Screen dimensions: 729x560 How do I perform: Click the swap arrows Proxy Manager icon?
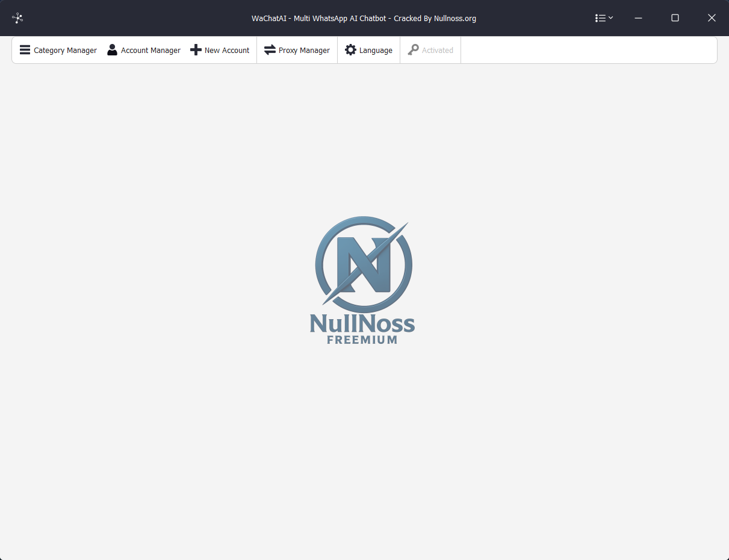coord(270,50)
